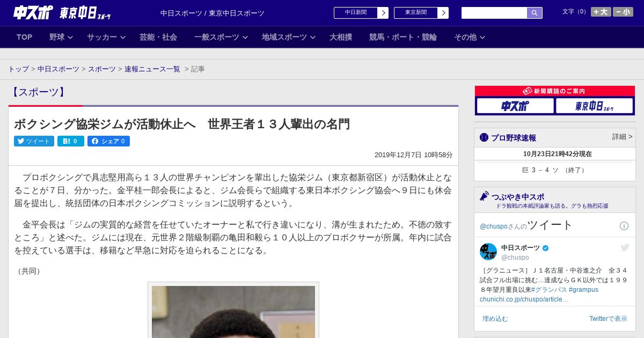
Task: Click the Hatena B! bookmark button
Action: 70,141
